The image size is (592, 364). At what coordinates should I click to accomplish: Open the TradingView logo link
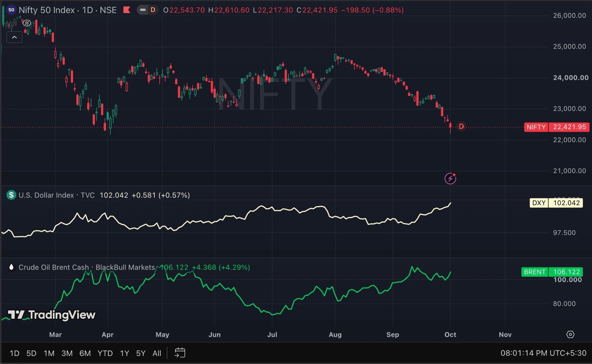[51, 315]
